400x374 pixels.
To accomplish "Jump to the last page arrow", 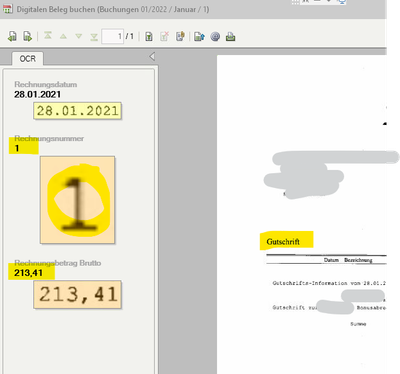I will [x=94, y=37].
